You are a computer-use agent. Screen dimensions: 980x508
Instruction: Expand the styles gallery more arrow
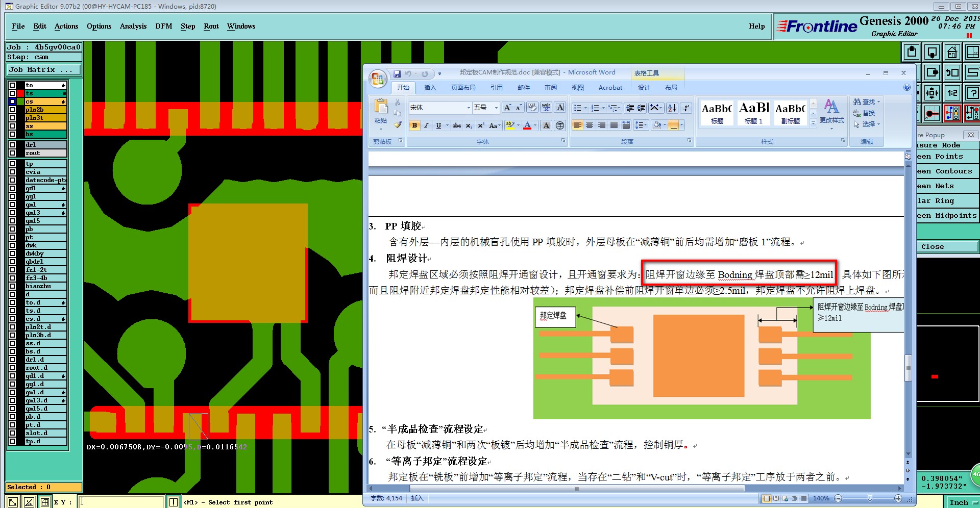(x=813, y=123)
